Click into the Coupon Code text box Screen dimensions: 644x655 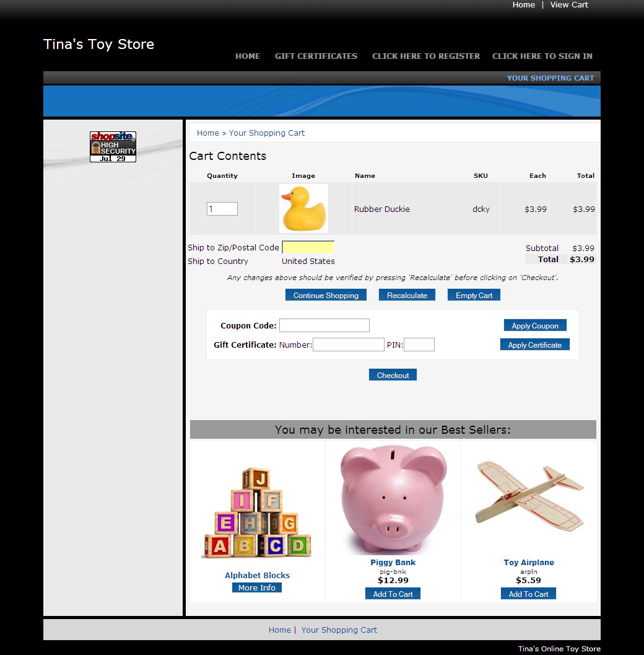tap(324, 325)
